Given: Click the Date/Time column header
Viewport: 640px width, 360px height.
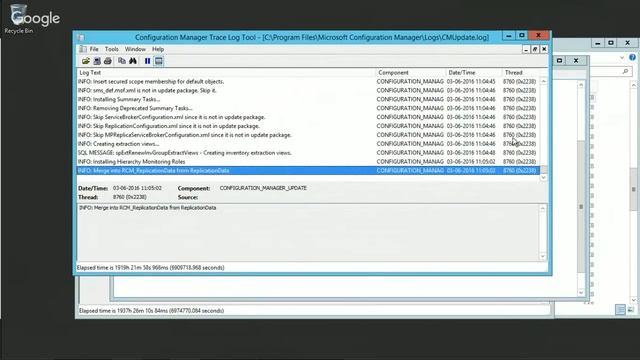Looking at the screenshot, I should [x=473, y=73].
